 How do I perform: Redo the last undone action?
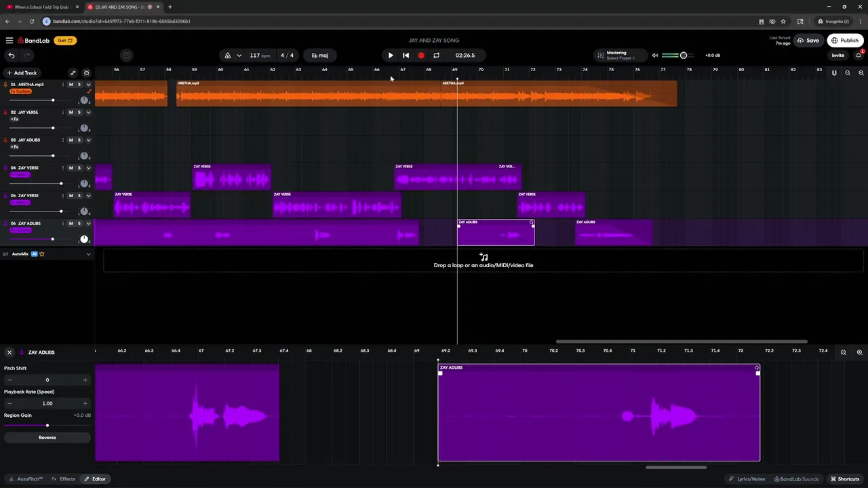[27, 56]
